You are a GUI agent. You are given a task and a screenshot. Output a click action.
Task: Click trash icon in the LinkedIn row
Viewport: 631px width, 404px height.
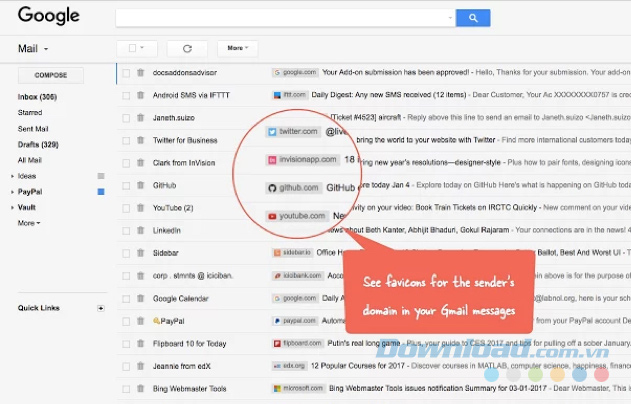140,231
